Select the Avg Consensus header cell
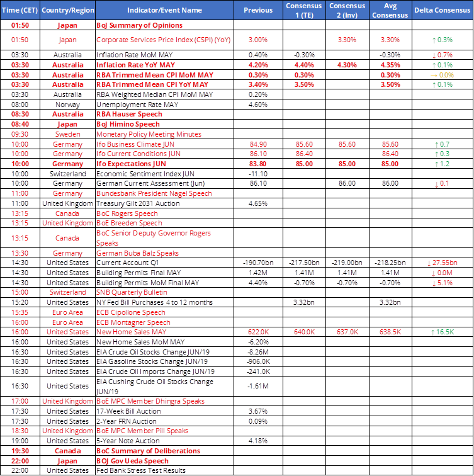Viewport: 474px width, 476px height. pyautogui.click(x=390, y=10)
